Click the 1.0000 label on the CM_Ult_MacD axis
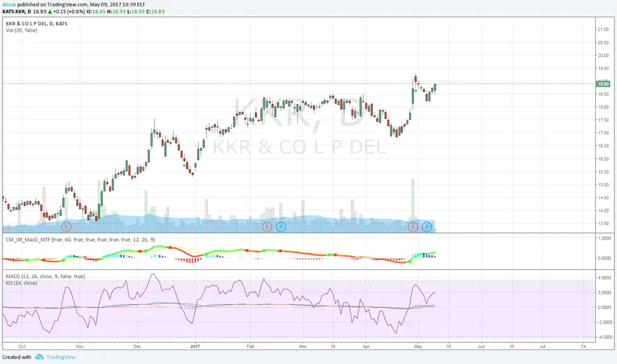Image resolution: width=617 pixels, height=364 pixels. (604, 238)
